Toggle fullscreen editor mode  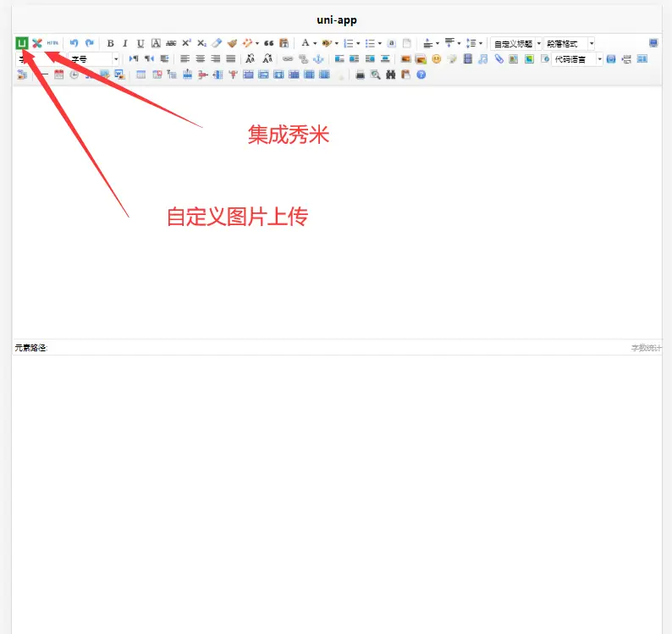[653, 43]
